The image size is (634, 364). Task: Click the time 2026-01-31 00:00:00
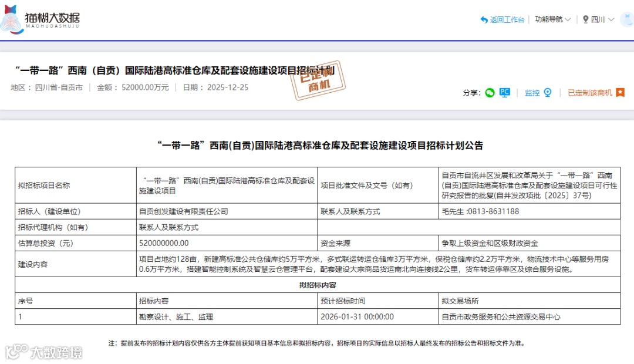coord(357,316)
